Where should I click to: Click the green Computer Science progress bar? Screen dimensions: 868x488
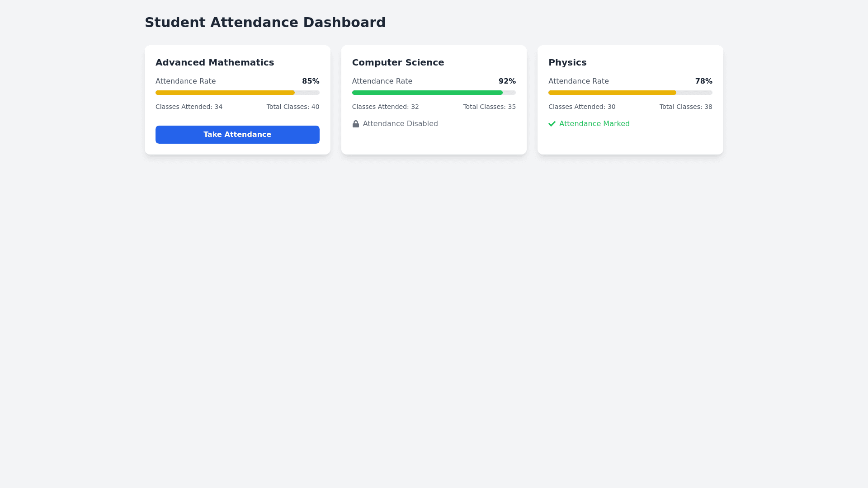tap(427, 93)
